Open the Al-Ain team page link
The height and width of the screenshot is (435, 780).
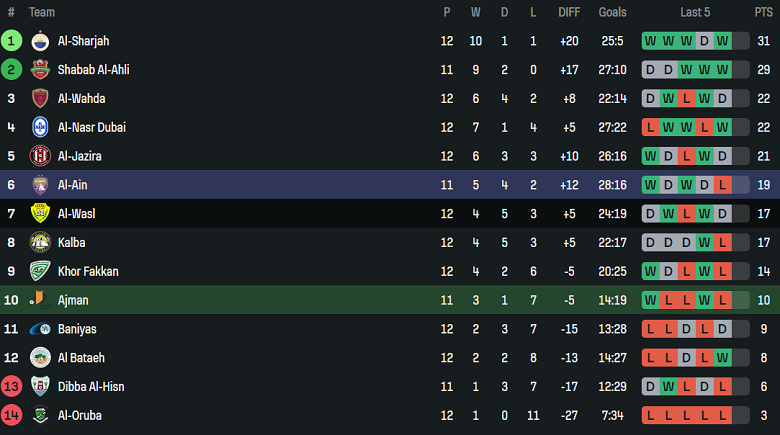tap(74, 185)
